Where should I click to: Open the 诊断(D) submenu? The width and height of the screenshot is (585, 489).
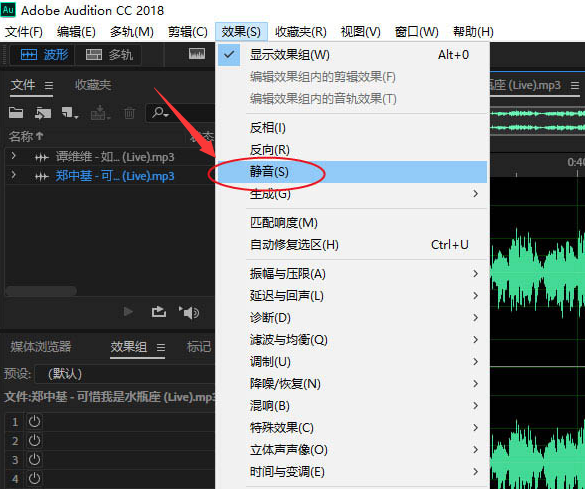352,318
